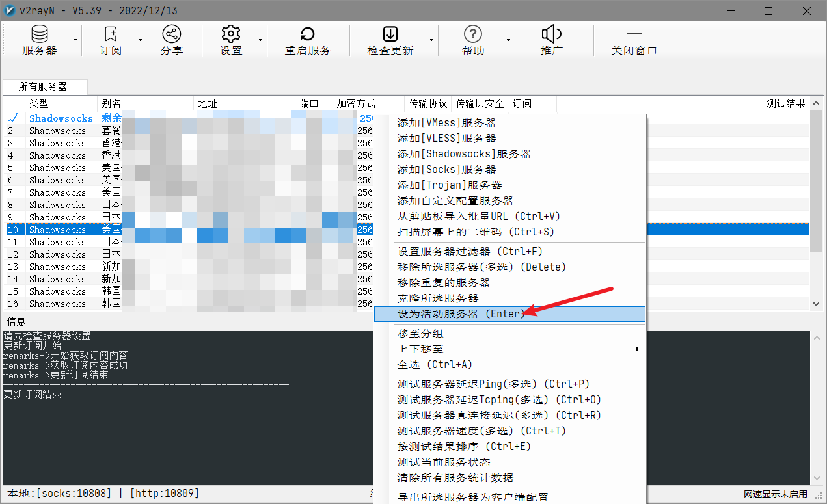Select 添加[VMess]服务器 in context menu
Image resolution: width=827 pixels, height=504 pixels.
(446, 122)
